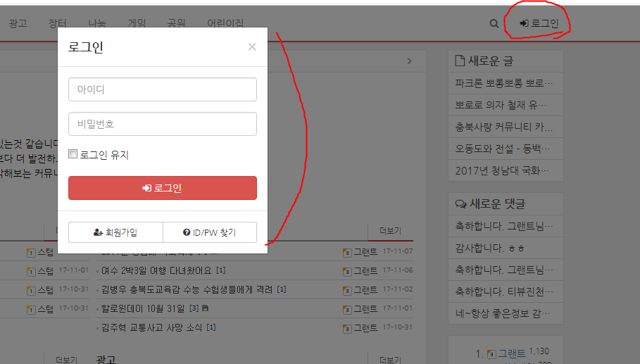Image resolution: width=640 pixels, height=364 pixels.
Task: Enable the 로그인 유지 checkbox
Action: click(73, 154)
